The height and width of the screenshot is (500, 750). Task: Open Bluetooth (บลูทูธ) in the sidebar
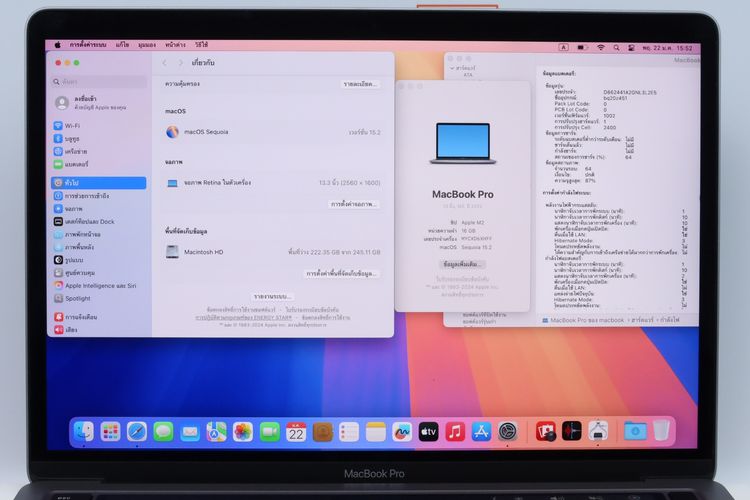click(x=99, y=139)
